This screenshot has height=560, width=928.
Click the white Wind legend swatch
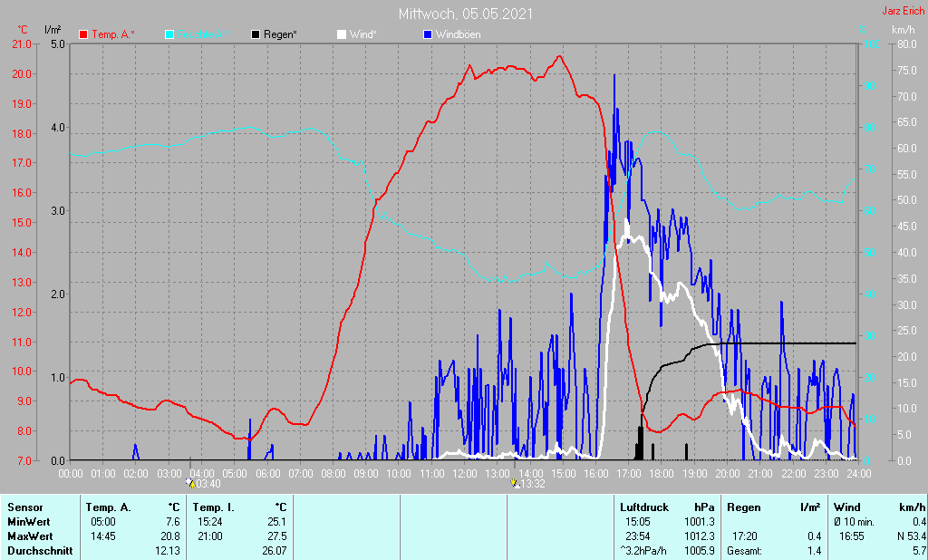click(x=342, y=35)
